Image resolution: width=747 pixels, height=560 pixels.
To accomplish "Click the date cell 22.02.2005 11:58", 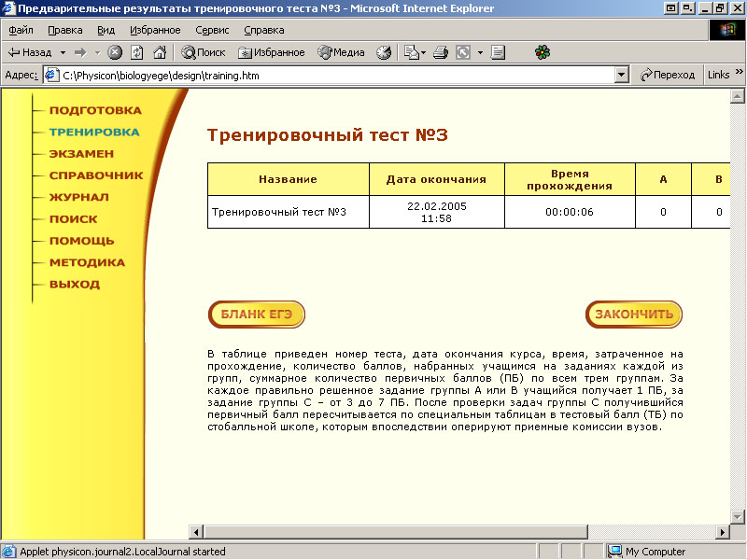I will (436, 212).
